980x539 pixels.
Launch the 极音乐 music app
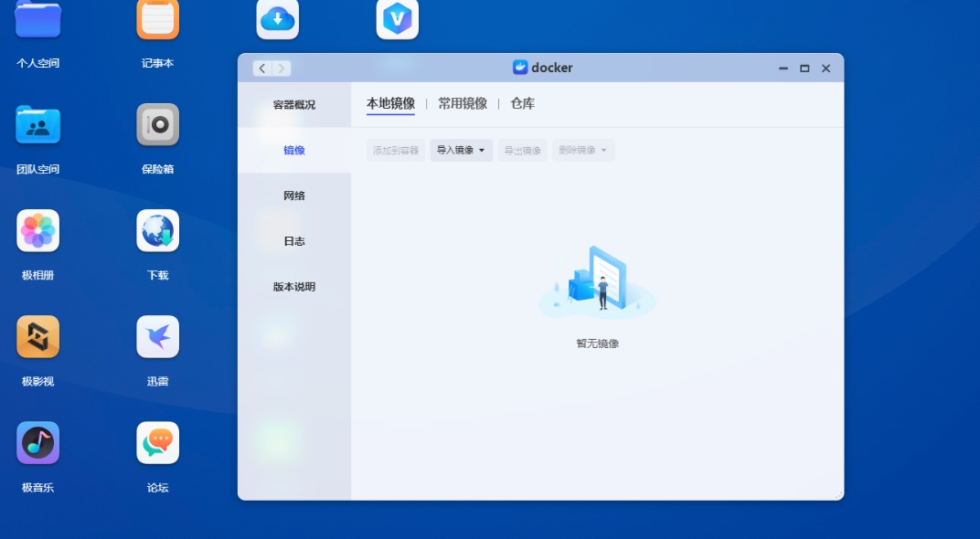point(38,443)
